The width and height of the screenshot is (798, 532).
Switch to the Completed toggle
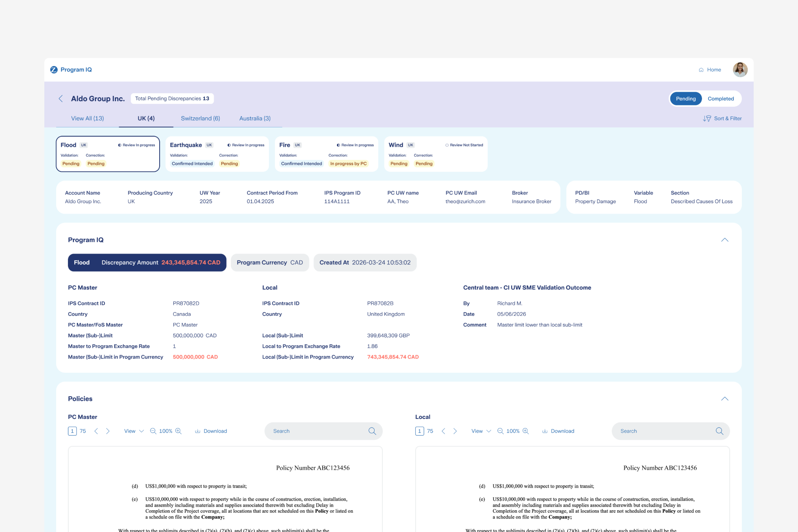coord(721,99)
